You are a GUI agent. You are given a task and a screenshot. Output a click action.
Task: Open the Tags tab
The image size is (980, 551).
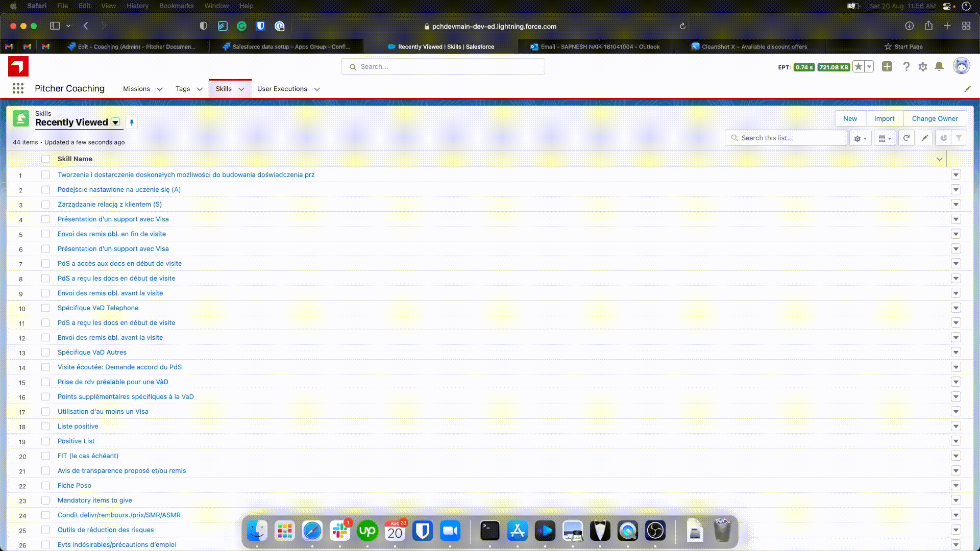(182, 89)
